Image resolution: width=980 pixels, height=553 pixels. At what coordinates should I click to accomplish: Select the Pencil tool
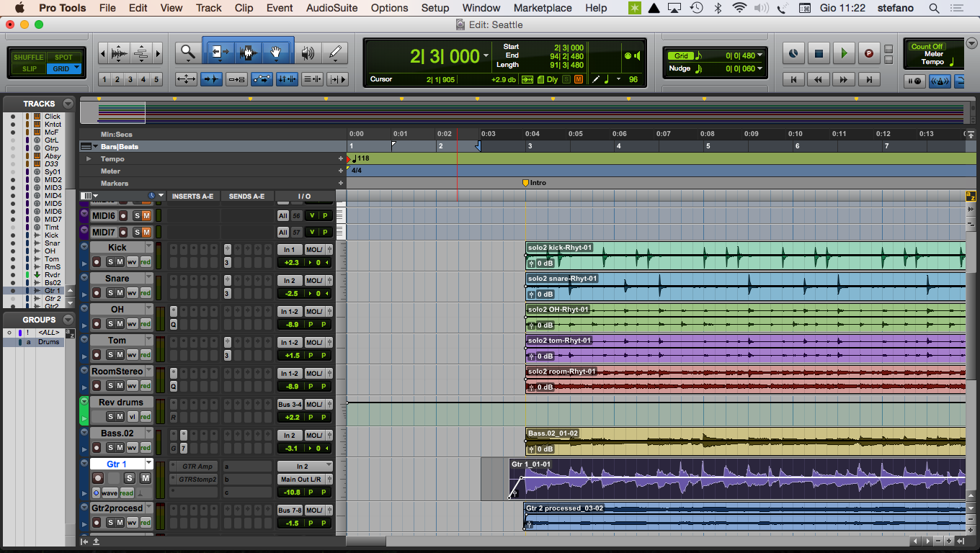click(x=334, y=53)
